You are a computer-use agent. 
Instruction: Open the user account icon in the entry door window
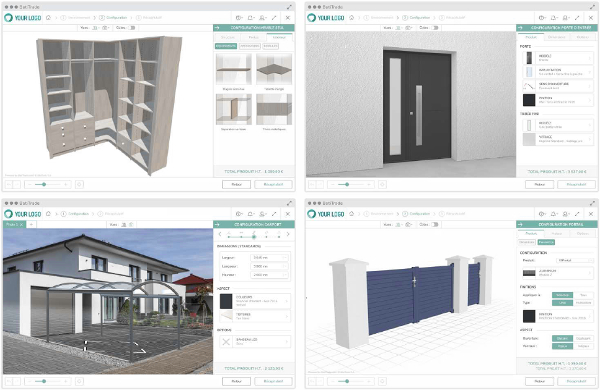566,18
